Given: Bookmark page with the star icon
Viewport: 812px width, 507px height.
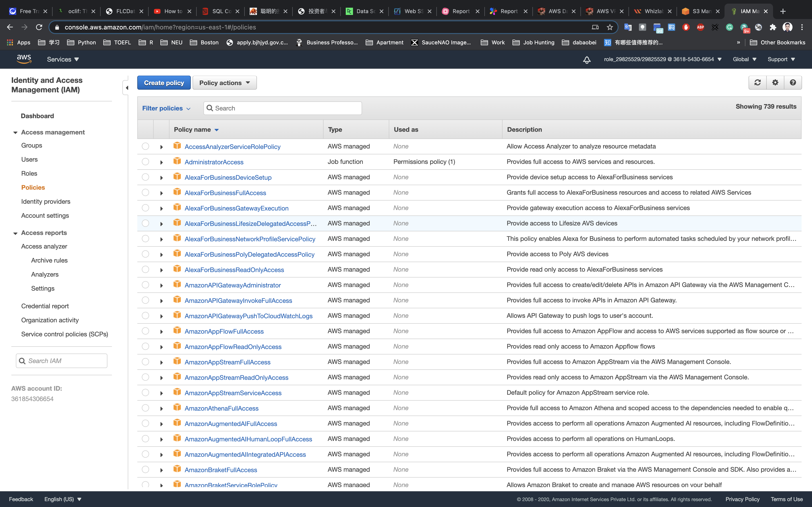Looking at the screenshot, I should (610, 27).
